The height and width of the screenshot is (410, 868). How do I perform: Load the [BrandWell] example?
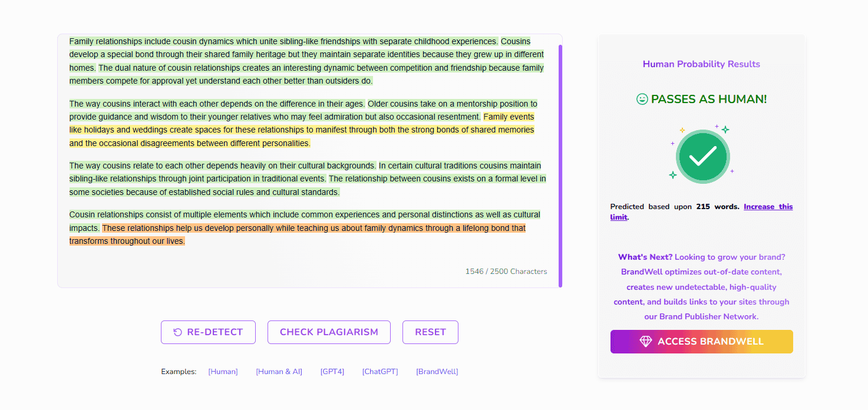tap(437, 372)
